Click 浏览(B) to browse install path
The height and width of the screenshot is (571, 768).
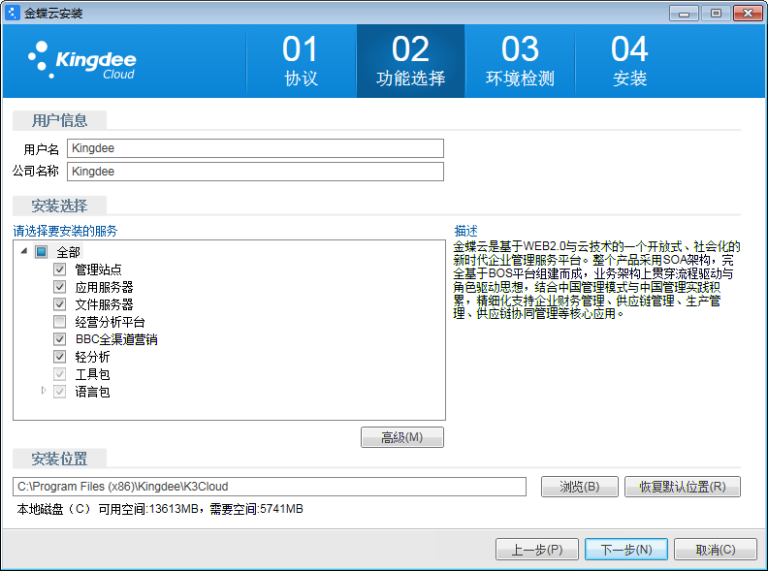tap(578, 487)
